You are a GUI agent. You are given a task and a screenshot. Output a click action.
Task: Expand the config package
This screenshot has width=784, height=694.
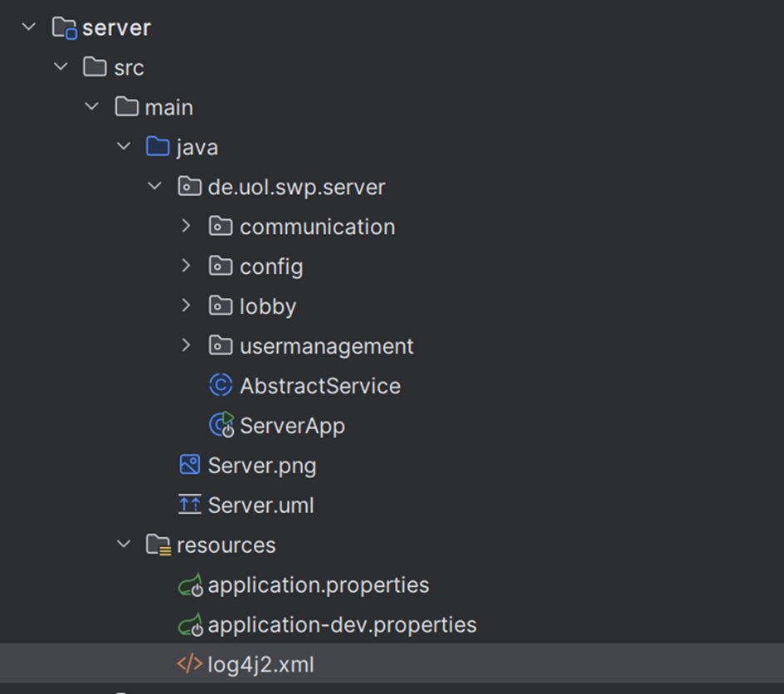(187, 266)
